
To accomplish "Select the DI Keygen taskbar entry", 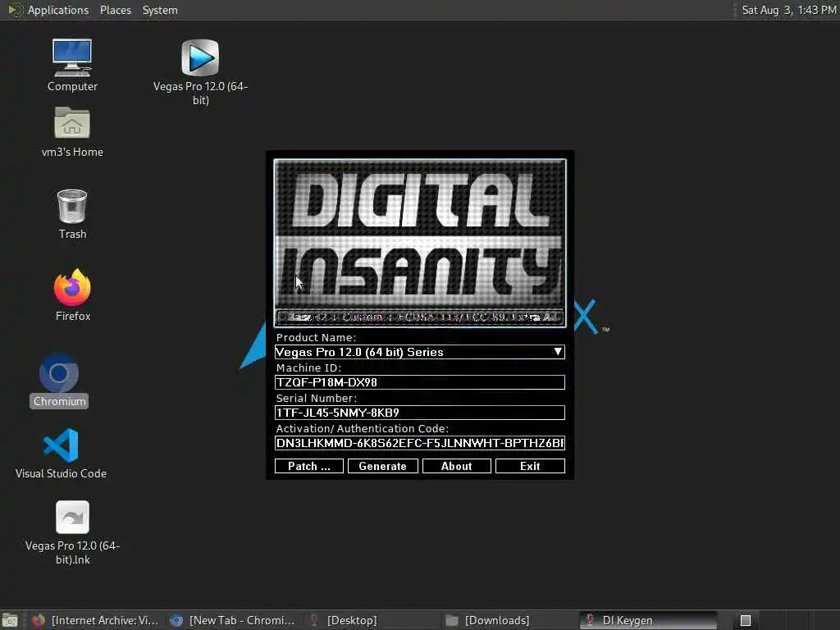I will point(648,620).
